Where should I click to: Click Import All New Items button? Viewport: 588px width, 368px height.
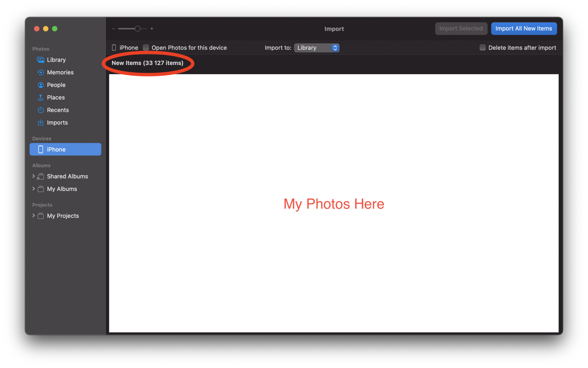(x=524, y=29)
